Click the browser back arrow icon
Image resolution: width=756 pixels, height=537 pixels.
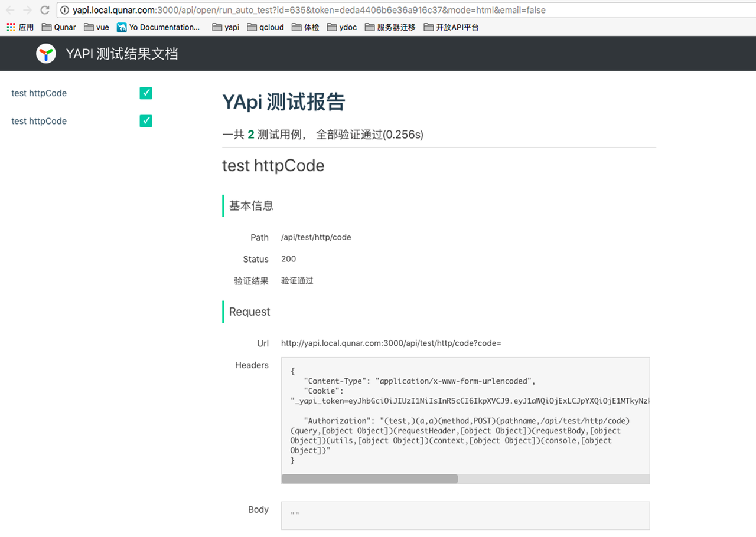pyautogui.click(x=9, y=10)
